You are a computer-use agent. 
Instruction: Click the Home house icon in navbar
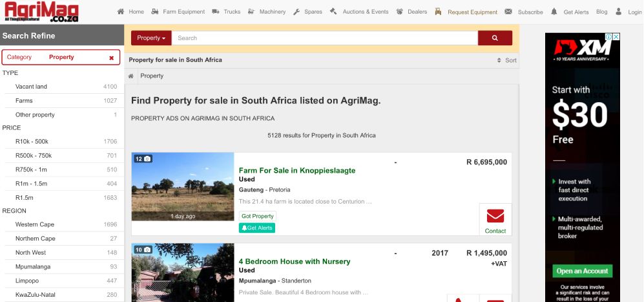click(x=121, y=12)
